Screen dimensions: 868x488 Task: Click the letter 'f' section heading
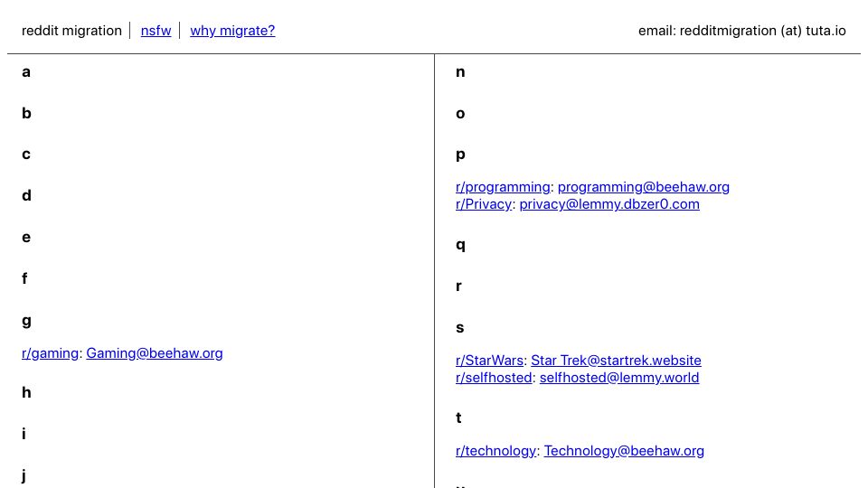(24, 278)
